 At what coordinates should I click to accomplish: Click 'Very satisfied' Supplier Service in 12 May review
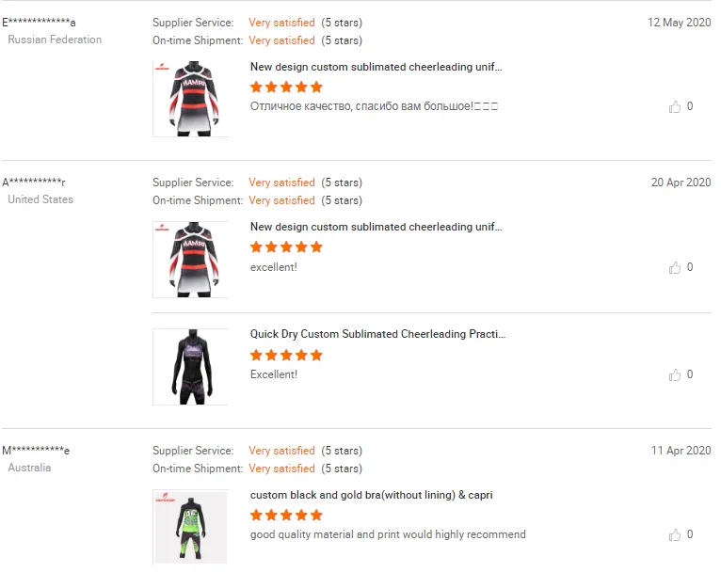coord(281,23)
